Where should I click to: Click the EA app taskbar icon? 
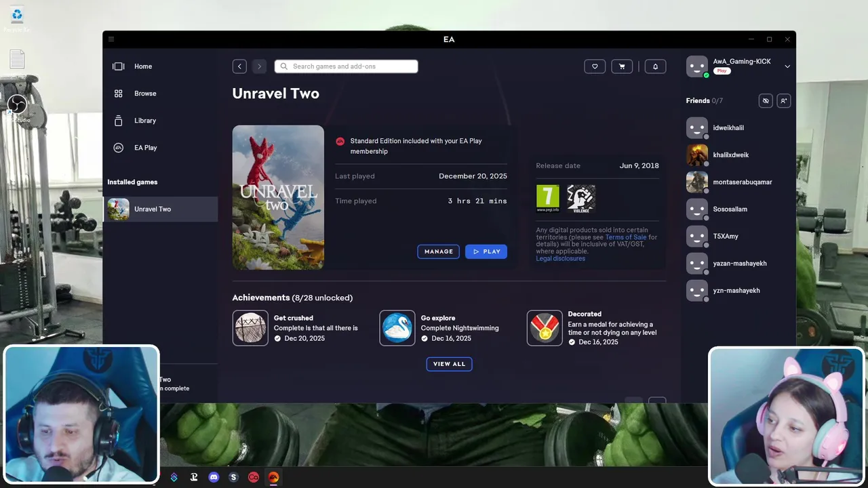click(x=273, y=477)
